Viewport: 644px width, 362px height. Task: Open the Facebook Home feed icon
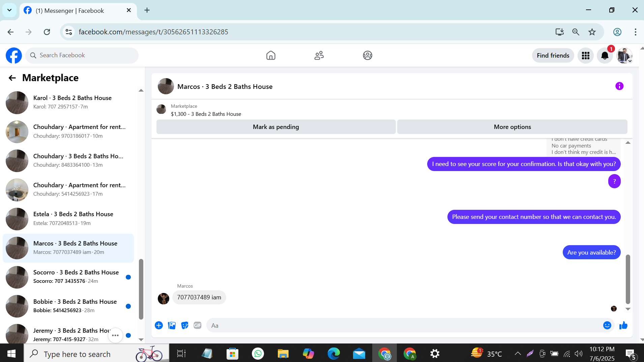click(271, 56)
